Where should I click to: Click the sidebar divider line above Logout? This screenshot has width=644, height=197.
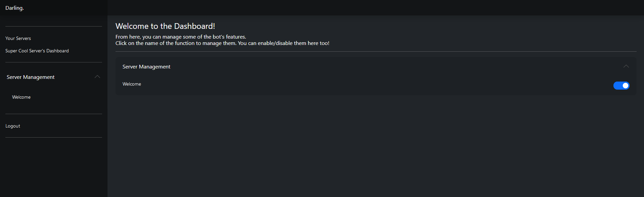[x=54, y=114]
